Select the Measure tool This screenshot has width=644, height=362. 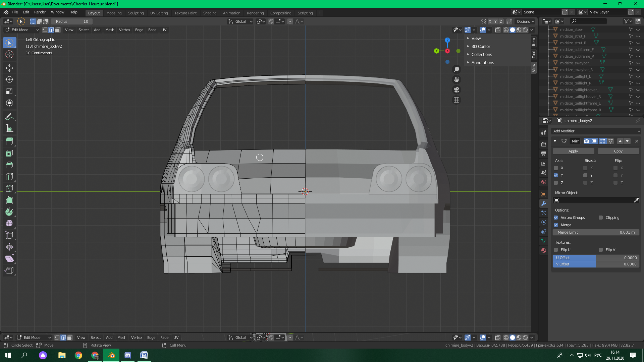[x=9, y=129]
